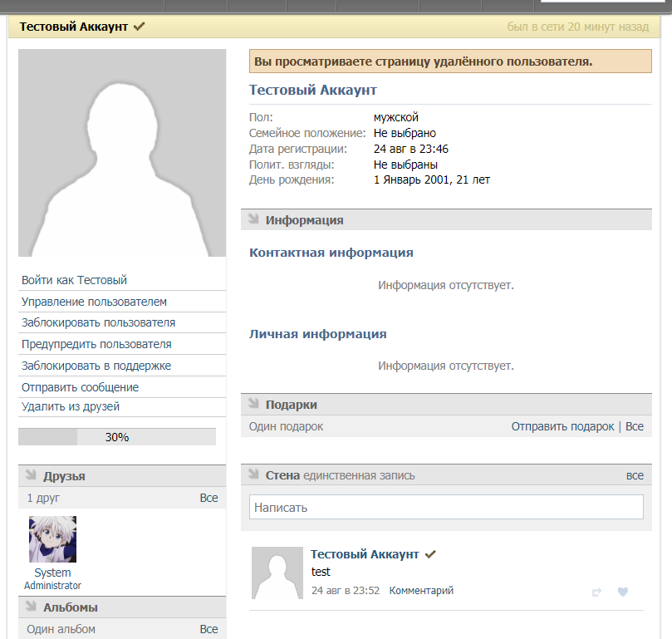Click the test post text
The height and width of the screenshot is (639, 672).
click(x=321, y=572)
